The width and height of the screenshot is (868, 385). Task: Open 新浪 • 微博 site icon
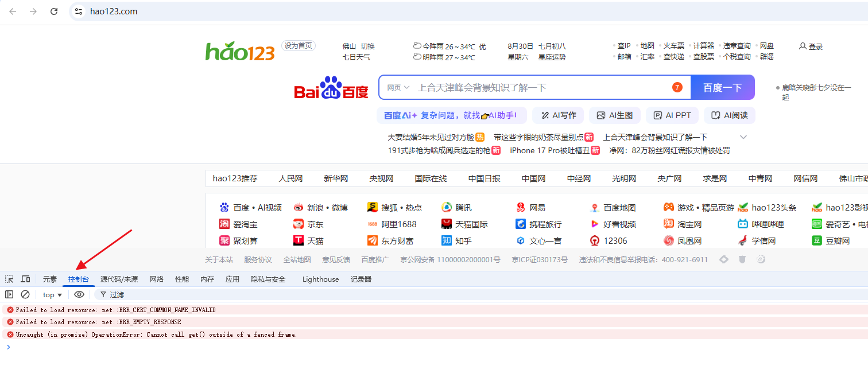pos(299,207)
